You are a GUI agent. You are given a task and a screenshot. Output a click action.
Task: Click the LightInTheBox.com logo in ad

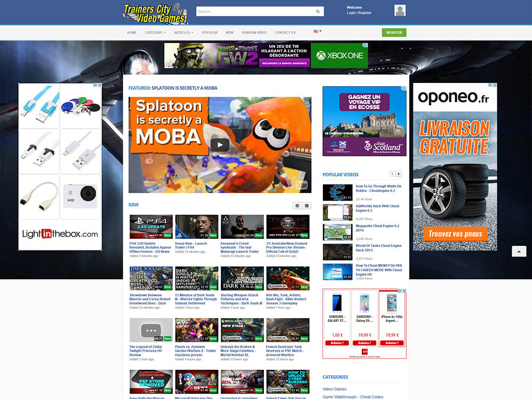[x=60, y=234]
